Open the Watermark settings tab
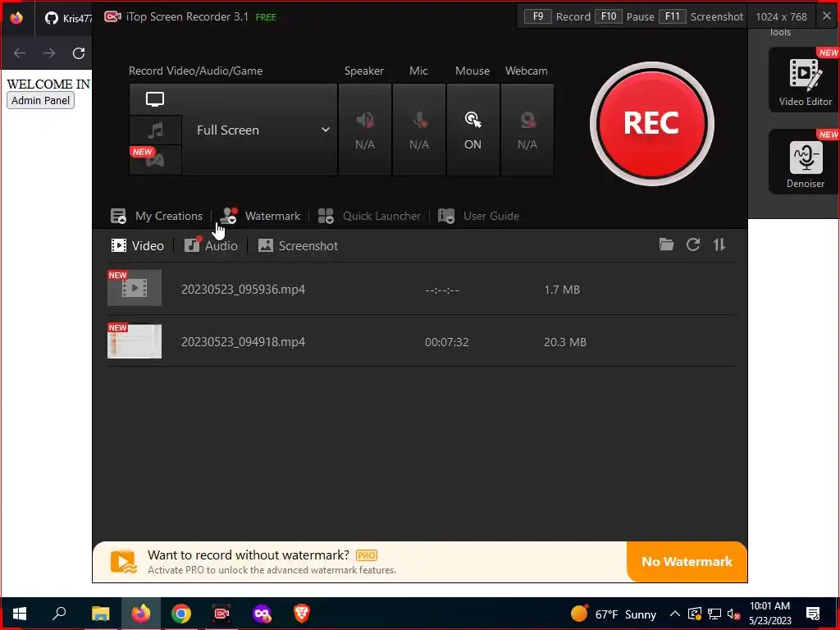 click(260, 216)
